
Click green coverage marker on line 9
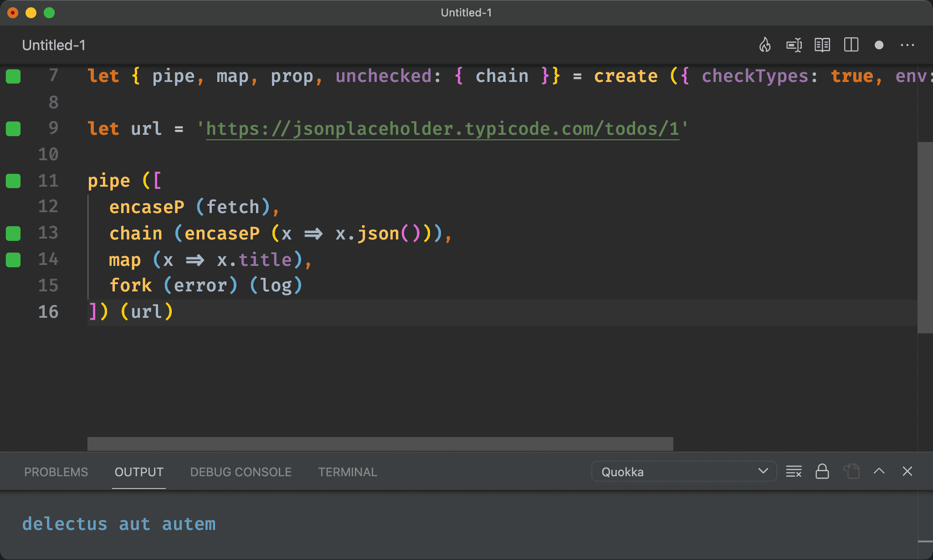[x=13, y=129]
